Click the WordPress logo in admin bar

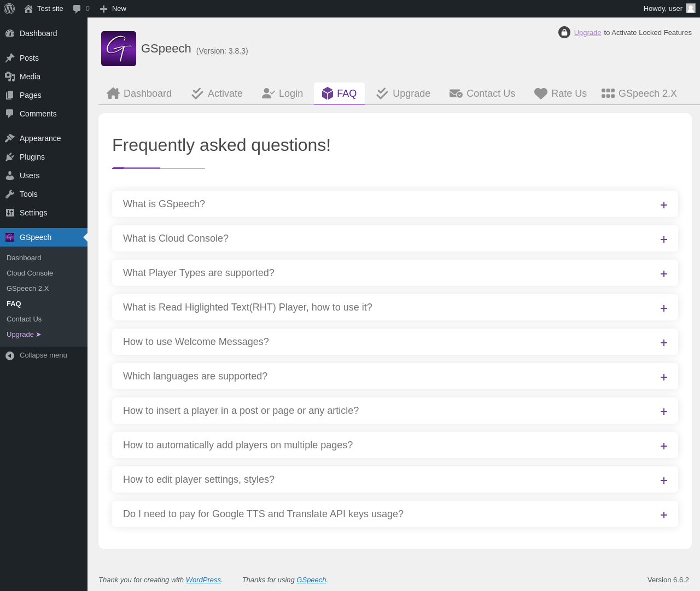(x=9, y=9)
